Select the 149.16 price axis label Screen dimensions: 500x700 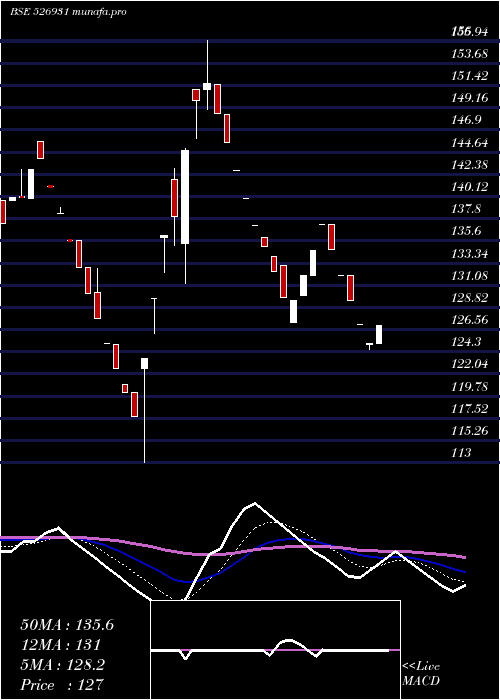coord(469,98)
